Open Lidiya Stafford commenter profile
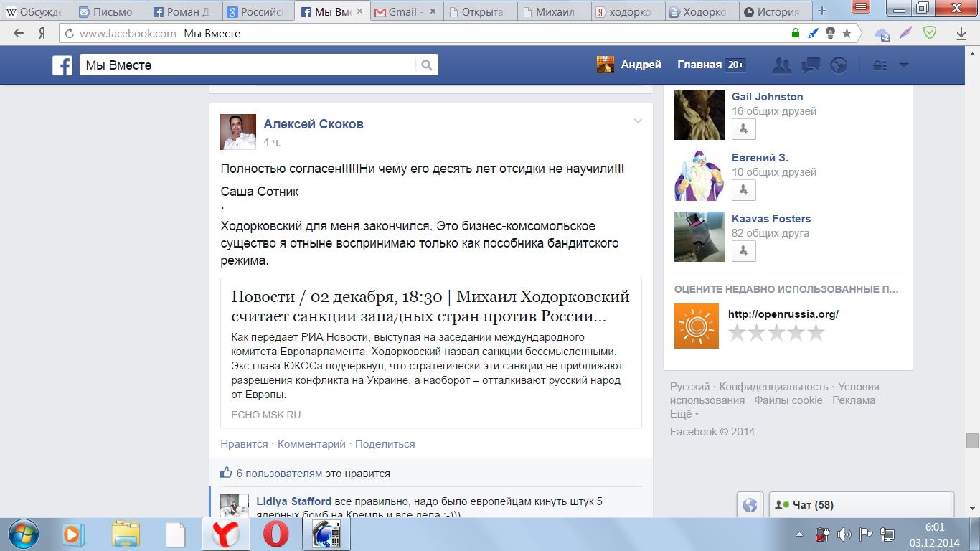This screenshot has height=551, width=980. (294, 501)
